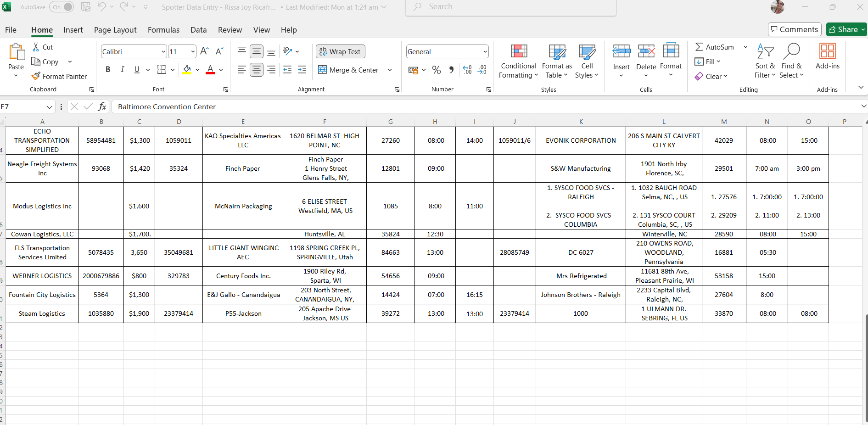Viewport: 868px width, 425px height.
Task: Click the Add-ins icon
Action: (x=828, y=51)
